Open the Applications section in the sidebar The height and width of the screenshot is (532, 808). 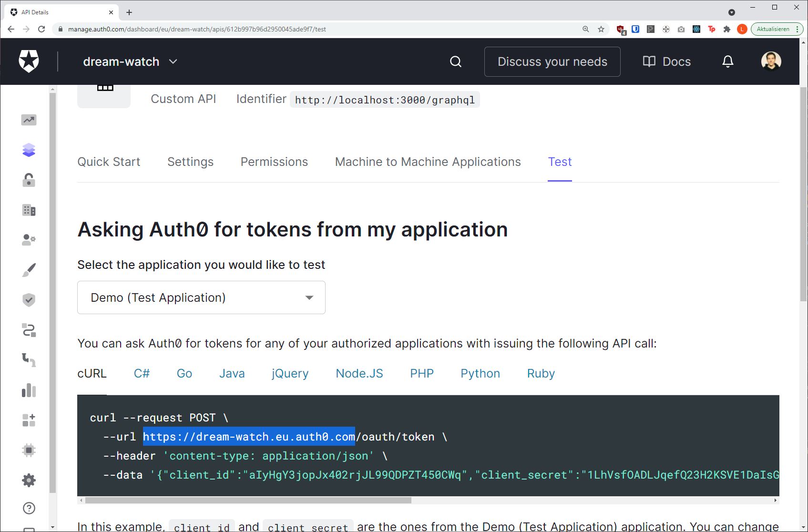click(29, 150)
